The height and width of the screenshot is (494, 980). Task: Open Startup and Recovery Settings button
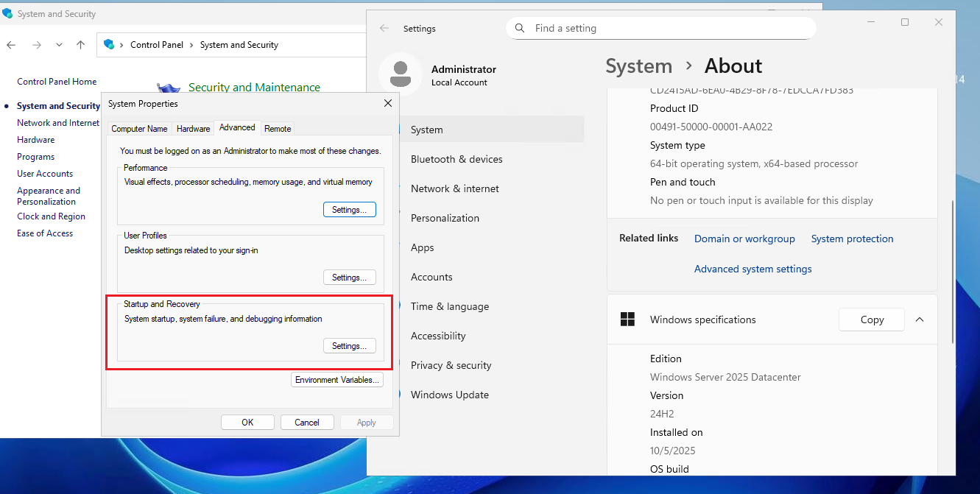(349, 346)
